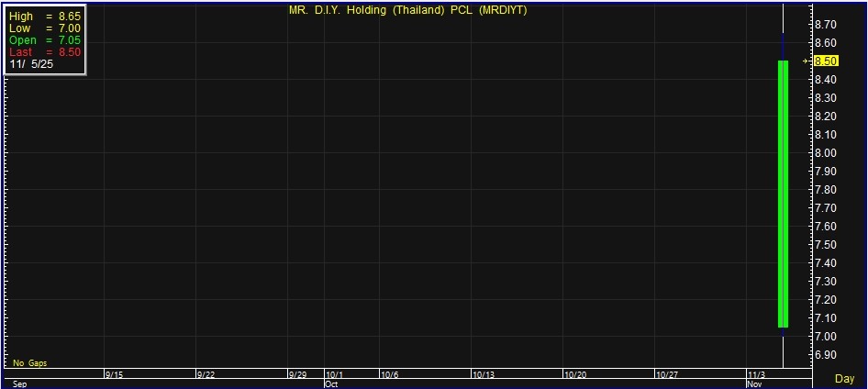Image resolution: width=868 pixels, height=389 pixels.
Task: Click the 11/3 date axis marker
Action: tap(757, 375)
